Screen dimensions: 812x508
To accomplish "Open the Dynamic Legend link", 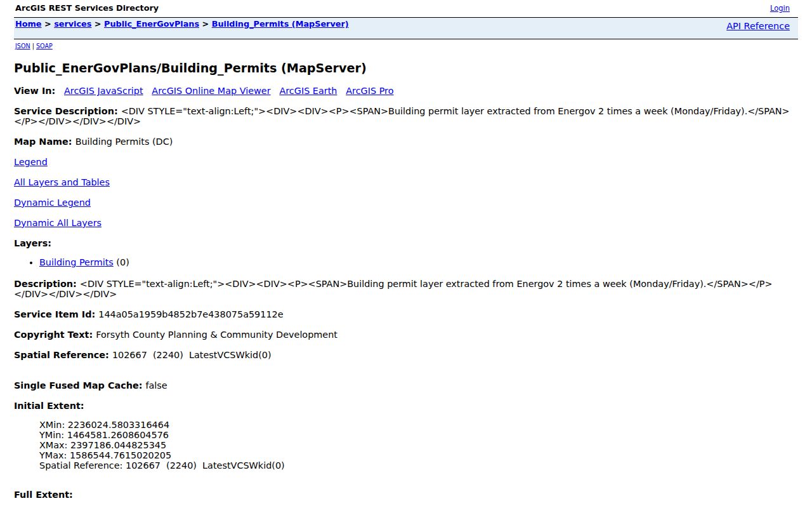I will point(52,203).
